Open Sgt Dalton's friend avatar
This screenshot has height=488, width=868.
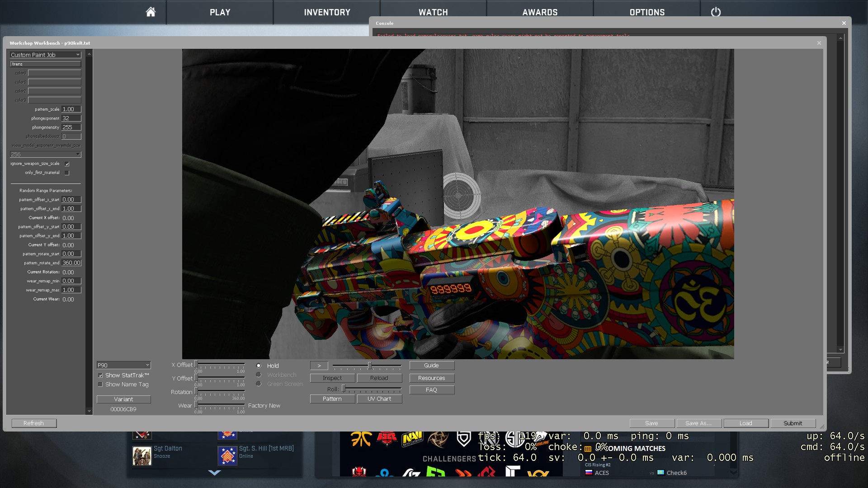pyautogui.click(x=142, y=456)
